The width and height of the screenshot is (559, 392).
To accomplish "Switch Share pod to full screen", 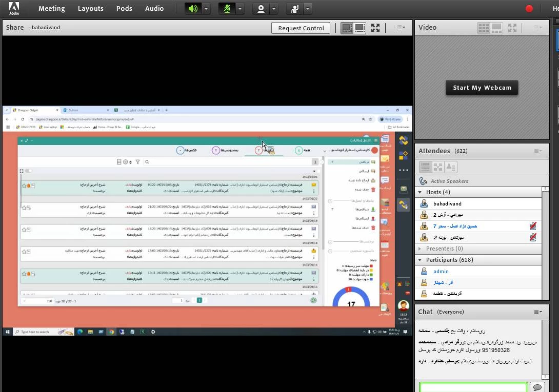I will pos(375,28).
